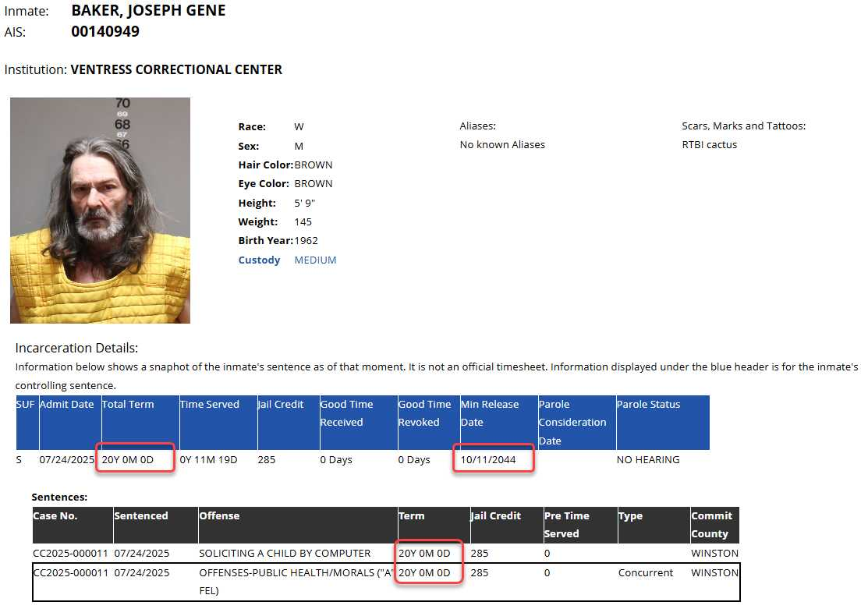Select the NO HEARING parole status cell

click(x=648, y=459)
